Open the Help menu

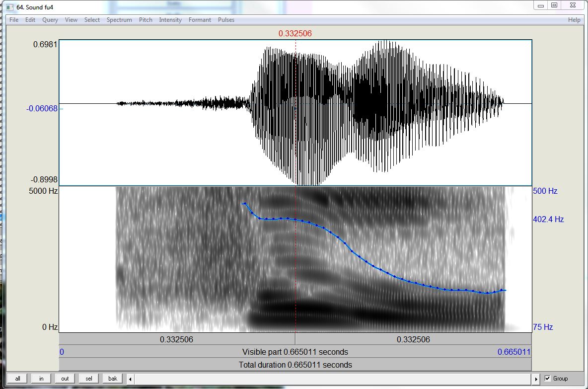pyautogui.click(x=574, y=20)
